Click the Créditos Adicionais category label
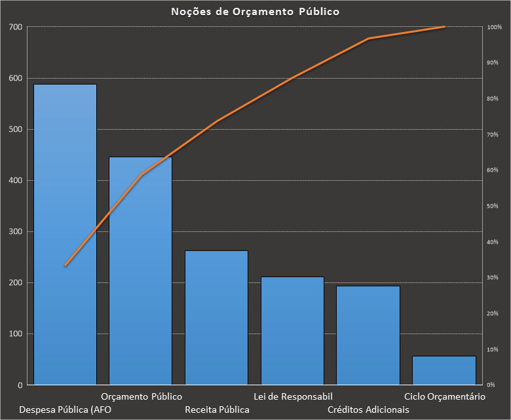 point(368,410)
